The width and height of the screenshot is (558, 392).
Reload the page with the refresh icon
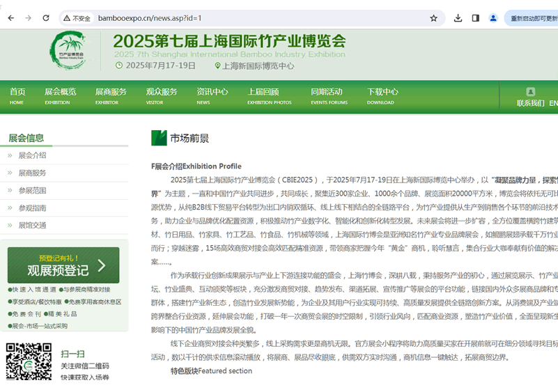coord(46,18)
